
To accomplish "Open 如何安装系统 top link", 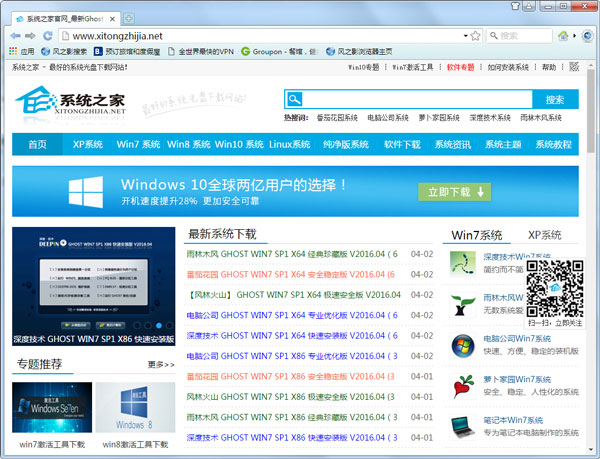I will tap(508, 67).
